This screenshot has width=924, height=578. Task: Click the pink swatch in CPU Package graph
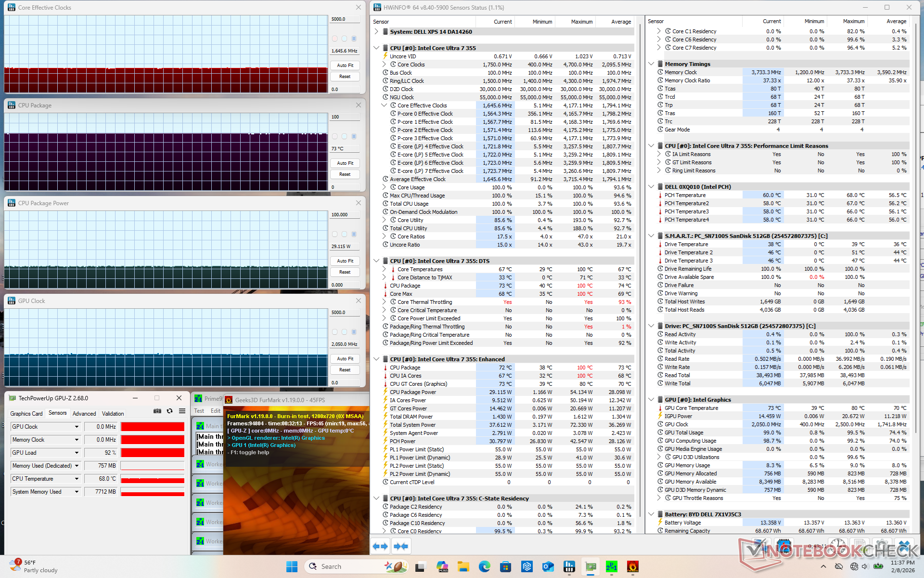pos(335,136)
